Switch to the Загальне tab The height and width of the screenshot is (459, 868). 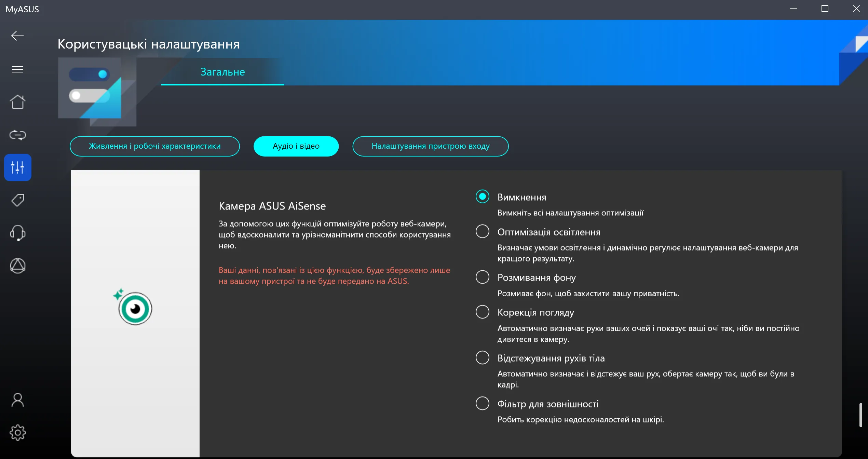point(222,72)
